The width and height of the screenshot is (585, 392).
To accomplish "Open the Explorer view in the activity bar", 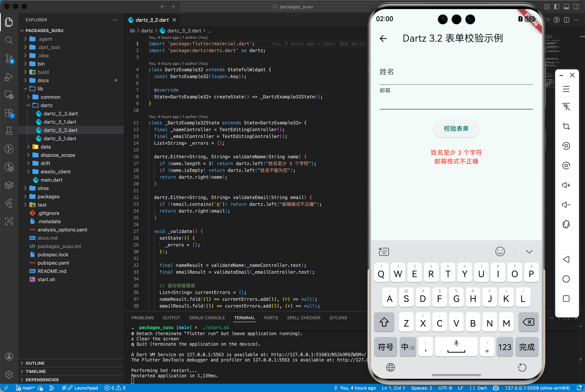I will [9, 22].
